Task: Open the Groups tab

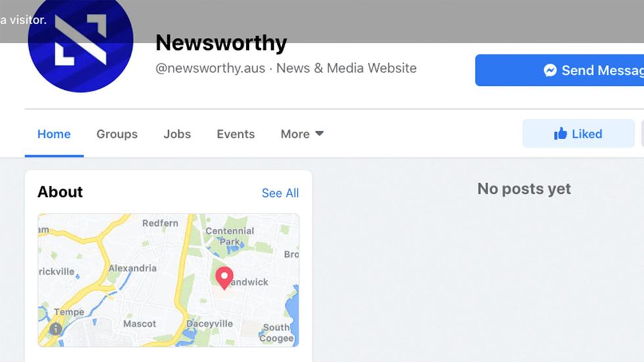Action: (117, 134)
